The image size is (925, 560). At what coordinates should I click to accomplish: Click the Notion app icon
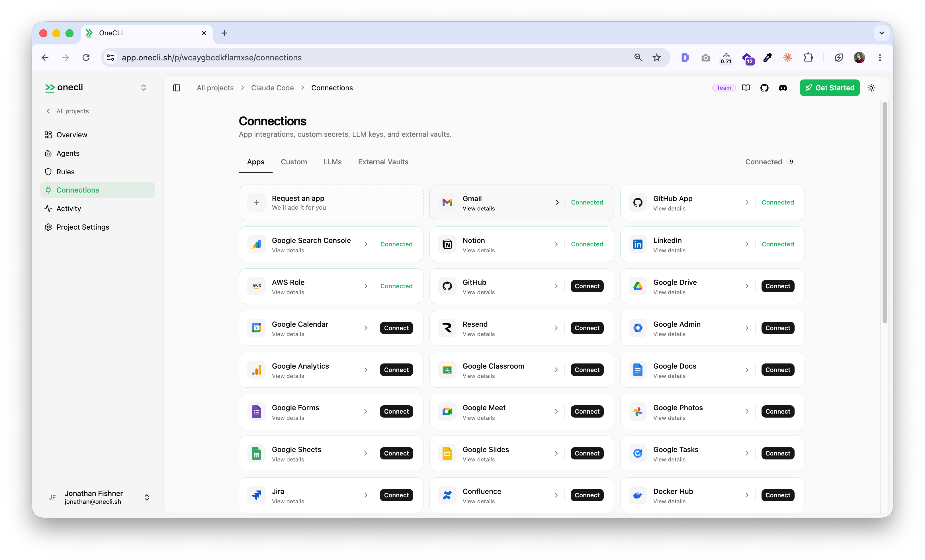coord(447,244)
